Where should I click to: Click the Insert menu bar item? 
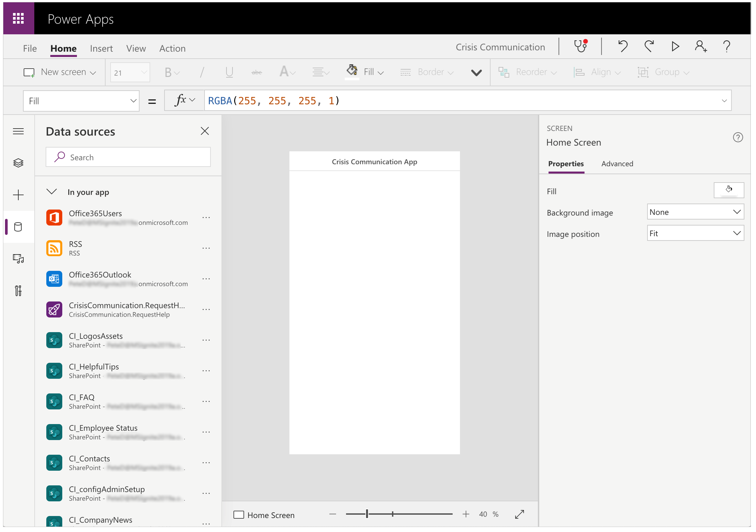click(x=101, y=48)
